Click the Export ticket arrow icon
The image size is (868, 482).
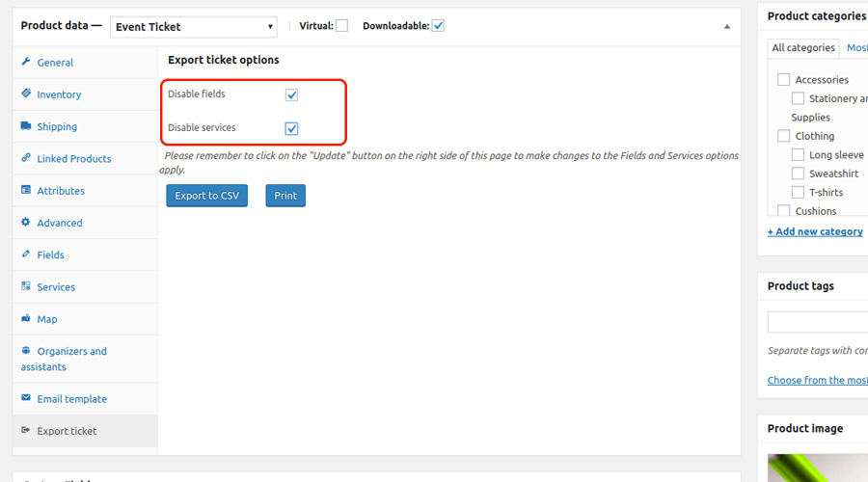[x=26, y=430]
